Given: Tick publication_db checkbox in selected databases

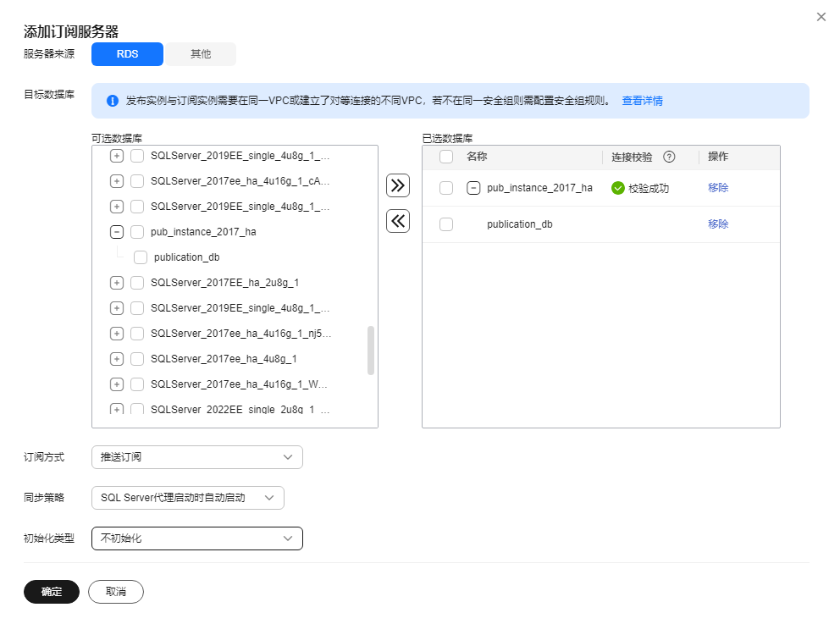Looking at the screenshot, I should [445, 224].
